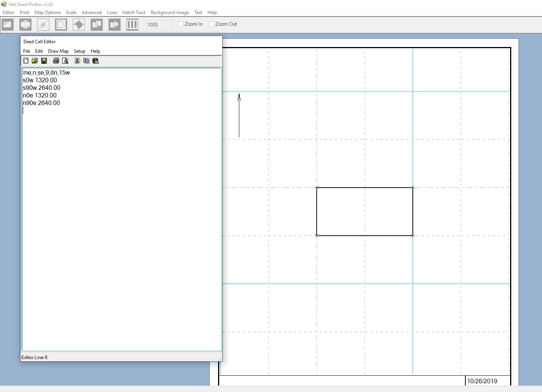Click the diamond-with-arrow toolbar icon
The image size is (542, 392).
coord(115,25)
